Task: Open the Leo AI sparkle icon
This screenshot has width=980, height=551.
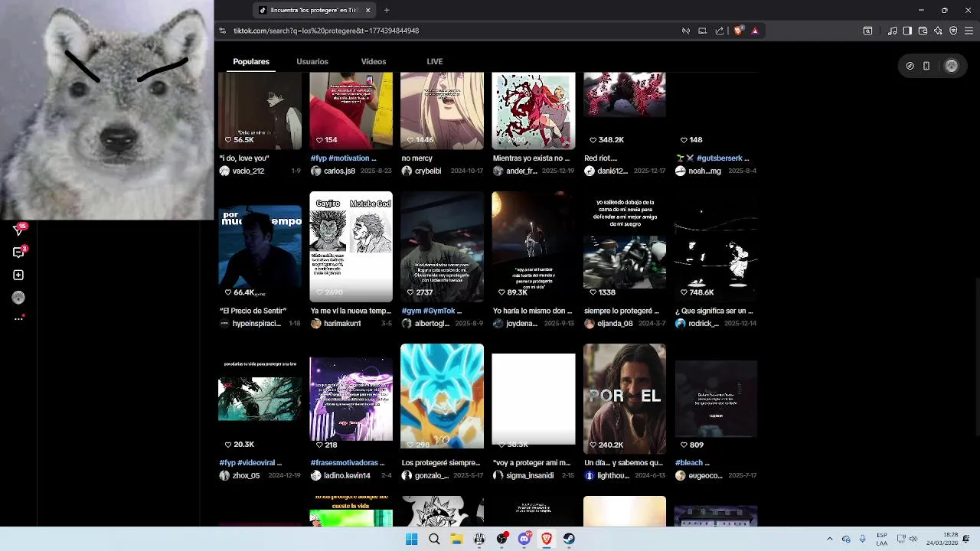Action: coord(938,31)
